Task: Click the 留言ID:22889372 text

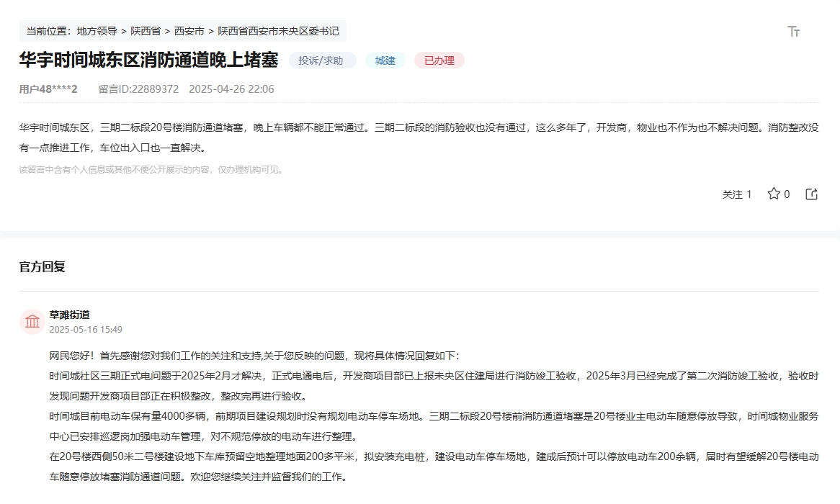Action: click(139, 89)
